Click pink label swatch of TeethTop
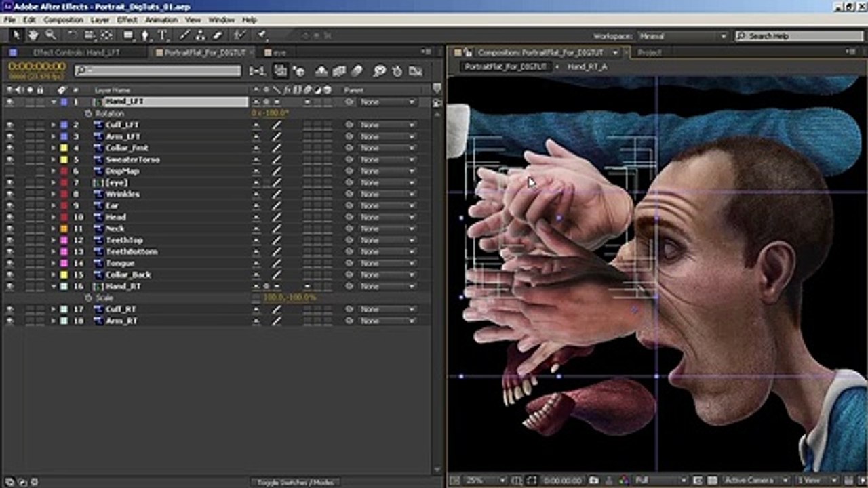The width and height of the screenshot is (868, 488). click(64, 240)
